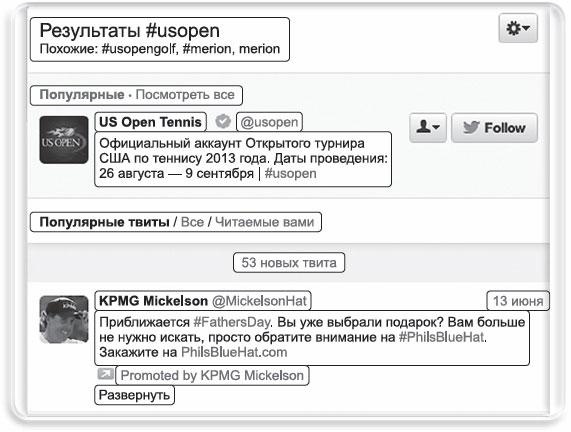The image size is (571, 432).
Task: Click the plain "merion" related search
Action: pyautogui.click(x=259, y=49)
